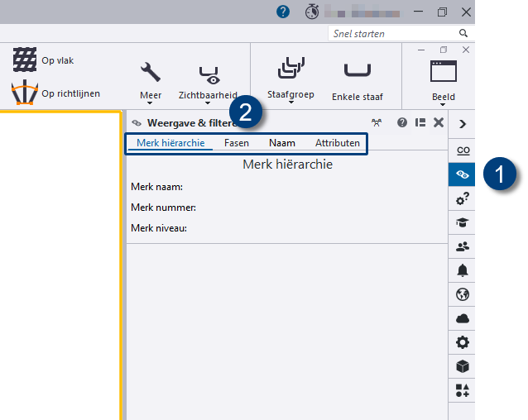Click the 3D cube icon in sidebar
Viewport: 528px width, 420px height.
(x=462, y=366)
